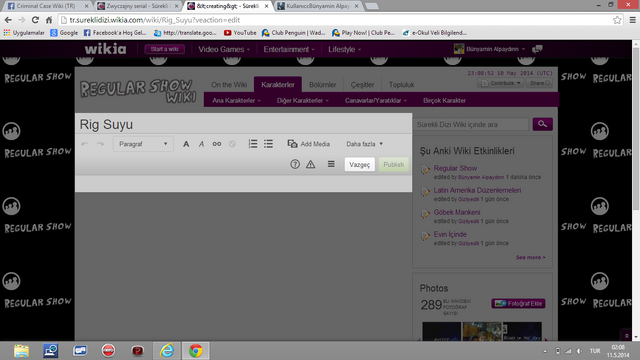This screenshot has width=640, height=360.
Task: Open the Chrome menu icon
Action: [632, 20]
